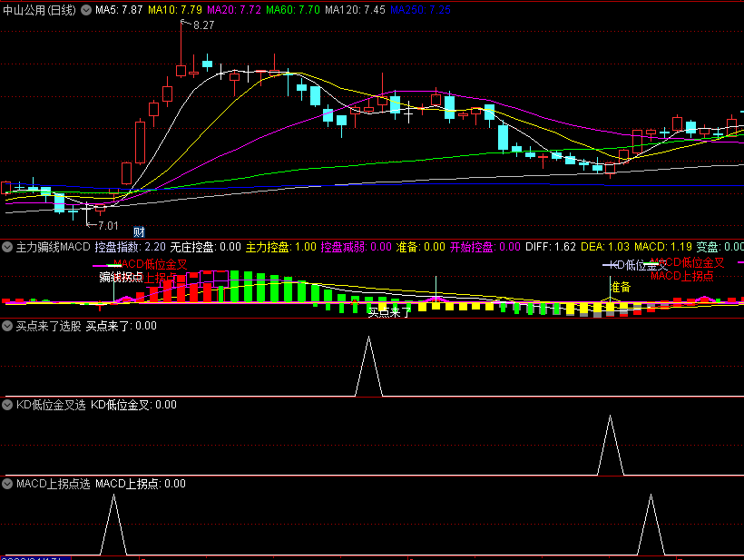Click the 控盘指数: 2.20 value
Screen dimensions: 744x560
(x=131, y=247)
